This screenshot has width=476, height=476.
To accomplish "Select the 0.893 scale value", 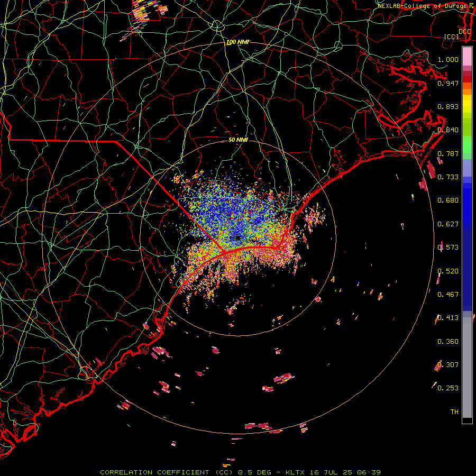I will 448,106.
